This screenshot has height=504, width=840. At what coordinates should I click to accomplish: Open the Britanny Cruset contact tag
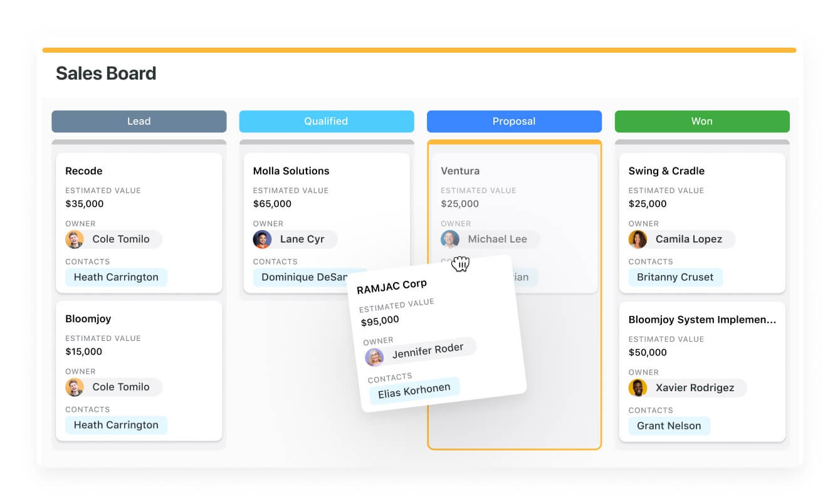pyautogui.click(x=675, y=277)
